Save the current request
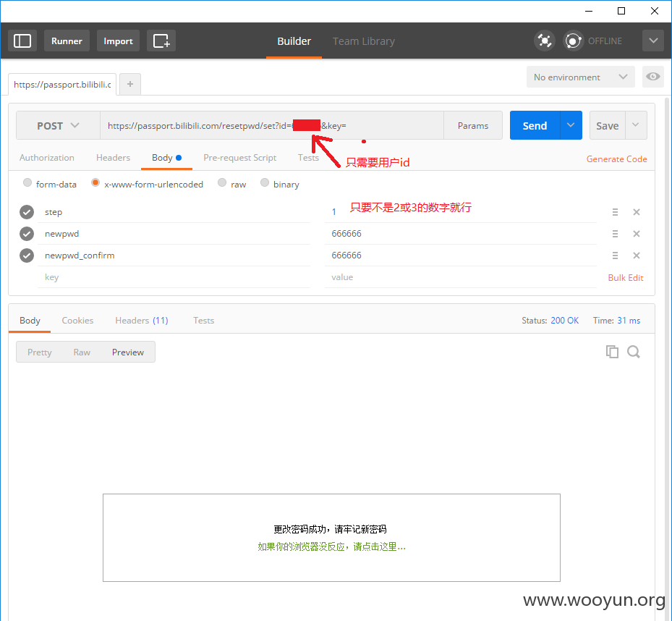672x621 pixels. click(608, 125)
